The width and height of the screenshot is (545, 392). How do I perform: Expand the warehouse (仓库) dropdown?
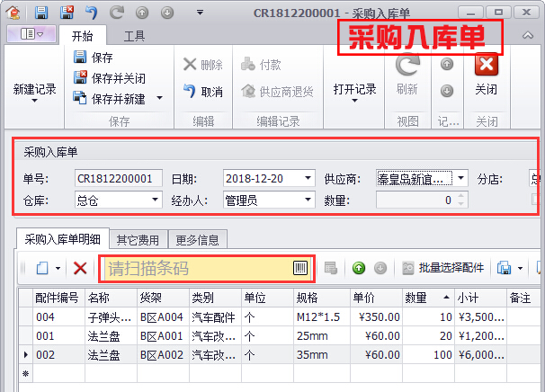click(155, 200)
